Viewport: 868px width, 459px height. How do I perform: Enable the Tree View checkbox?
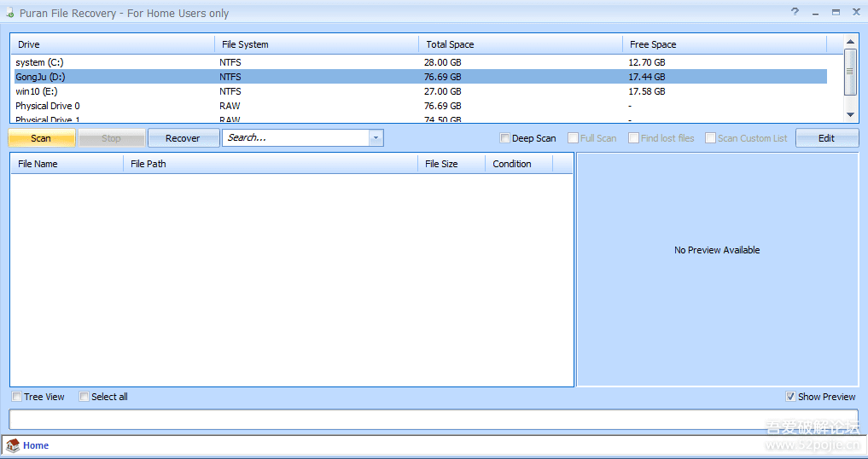[17, 397]
